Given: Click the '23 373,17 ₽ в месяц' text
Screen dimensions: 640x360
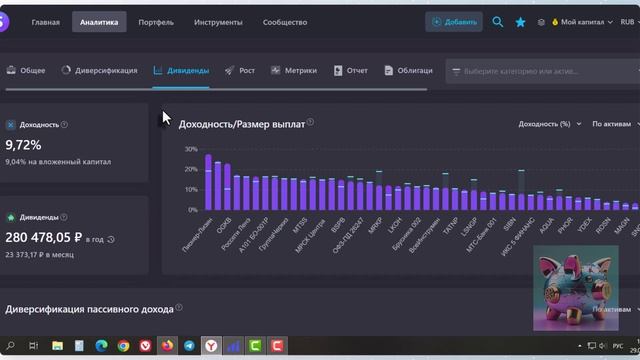Looking at the screenshot, I should (x=40, y=255).
